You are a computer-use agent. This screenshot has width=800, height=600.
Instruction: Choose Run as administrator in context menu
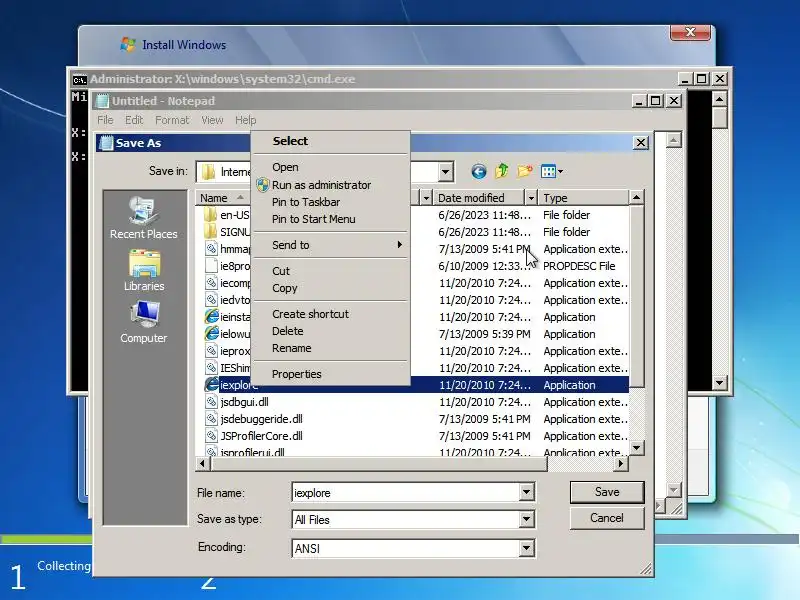[x=332, y=185]
